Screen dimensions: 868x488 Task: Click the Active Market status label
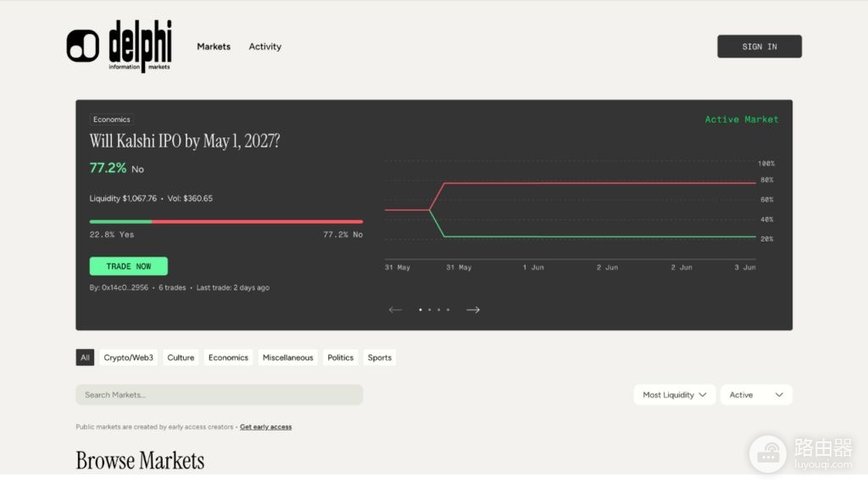741,119
